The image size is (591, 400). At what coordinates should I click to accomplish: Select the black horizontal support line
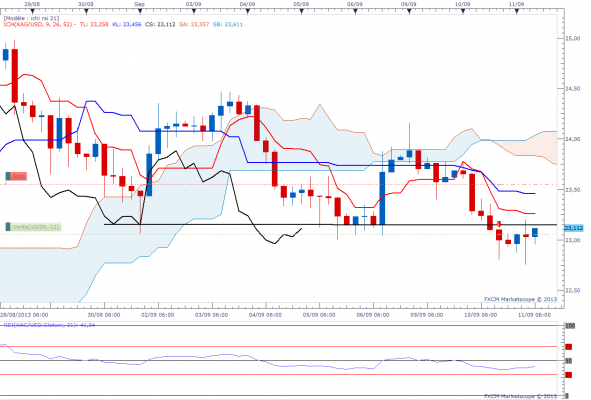click(330, 225)
